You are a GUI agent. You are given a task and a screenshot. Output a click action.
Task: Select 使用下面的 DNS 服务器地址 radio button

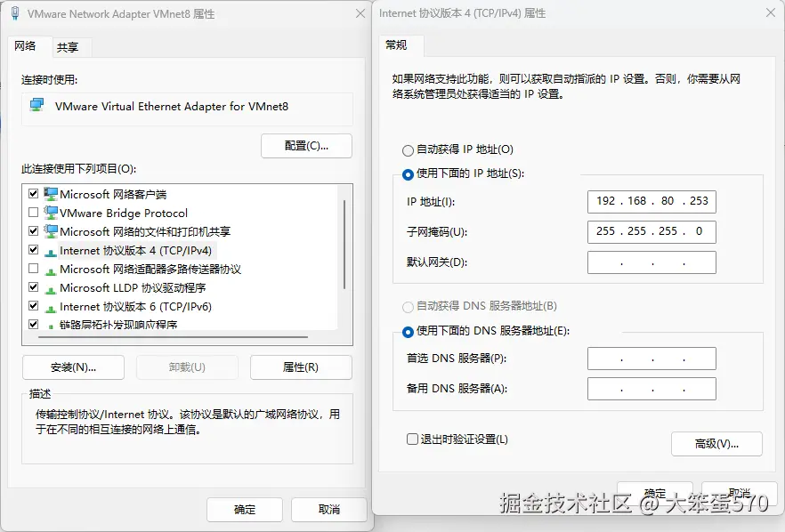tap(408, 332)
